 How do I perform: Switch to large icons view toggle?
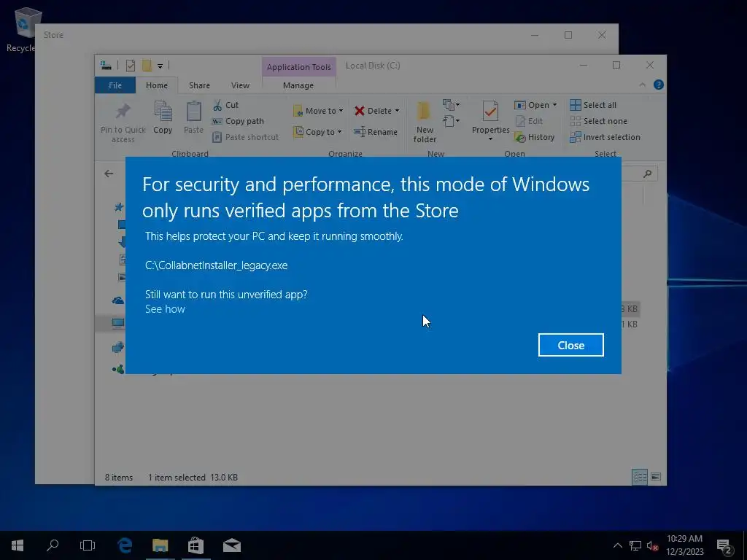[656, 477]
